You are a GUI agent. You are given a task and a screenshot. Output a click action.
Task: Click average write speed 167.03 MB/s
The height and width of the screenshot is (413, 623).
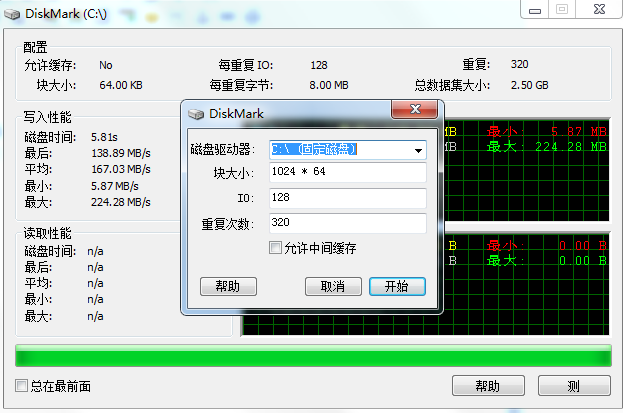(x=121, y=169)
